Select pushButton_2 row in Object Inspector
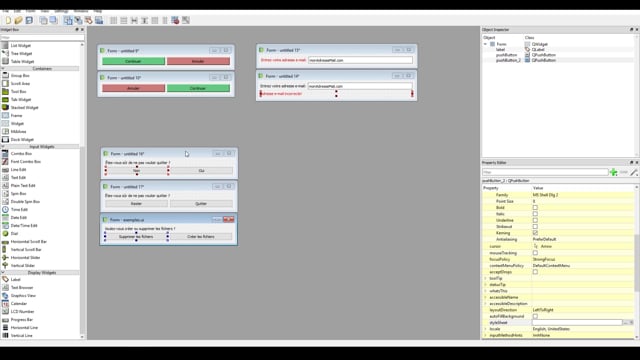Viewport: 640px width, 360px height. point(558,60)
